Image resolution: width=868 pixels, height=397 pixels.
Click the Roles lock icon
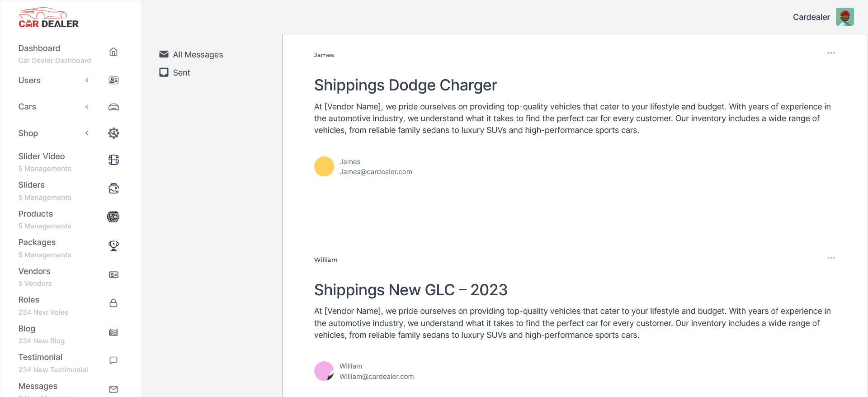(x=113, y=303)
